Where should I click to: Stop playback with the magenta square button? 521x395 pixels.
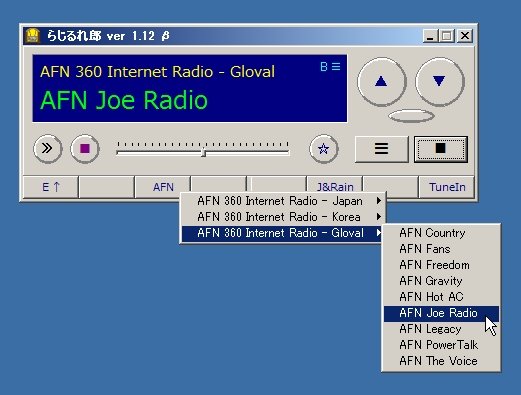pyautogui.click(x=85, y=148)
